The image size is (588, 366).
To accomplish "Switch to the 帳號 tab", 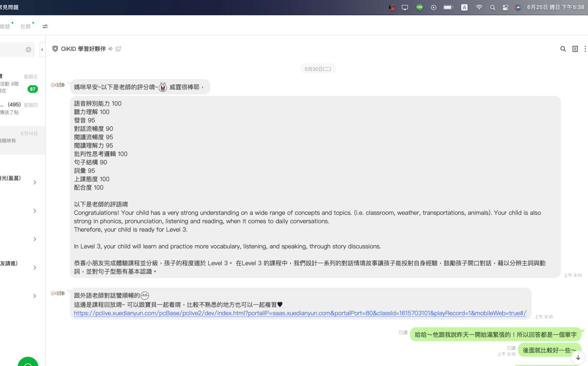I will (5, 26).
